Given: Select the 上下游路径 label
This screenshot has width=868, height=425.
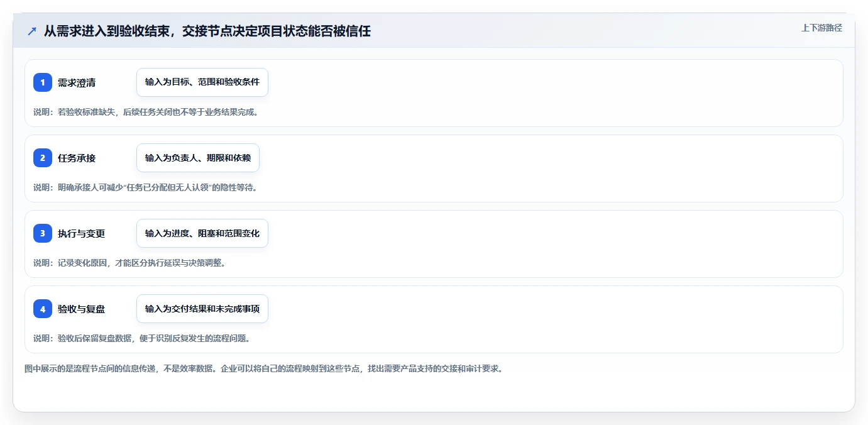Looking at the screenshot, I should tap(821, 28).
